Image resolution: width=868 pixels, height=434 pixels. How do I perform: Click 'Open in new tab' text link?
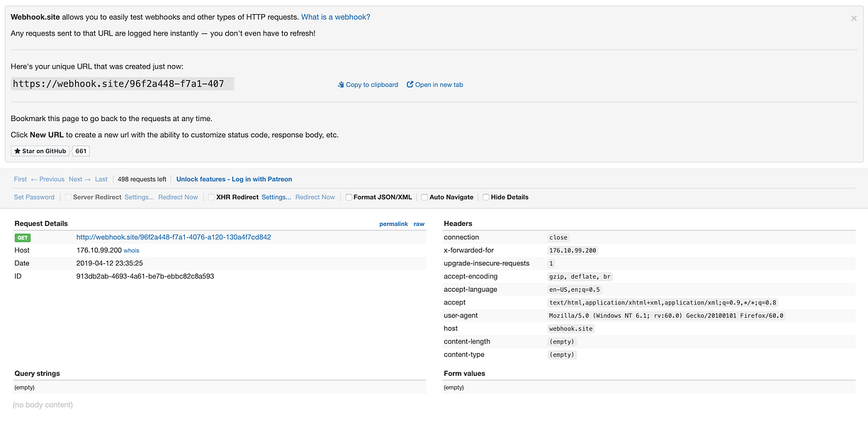click(x=439, y=85)
